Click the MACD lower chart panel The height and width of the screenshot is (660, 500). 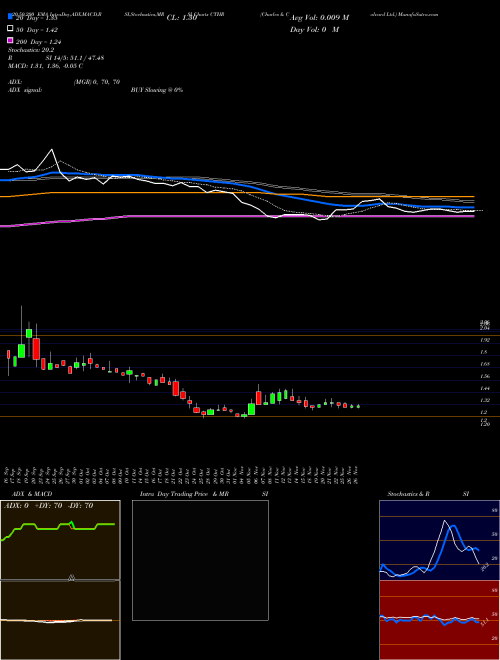[x=60, y=620]
